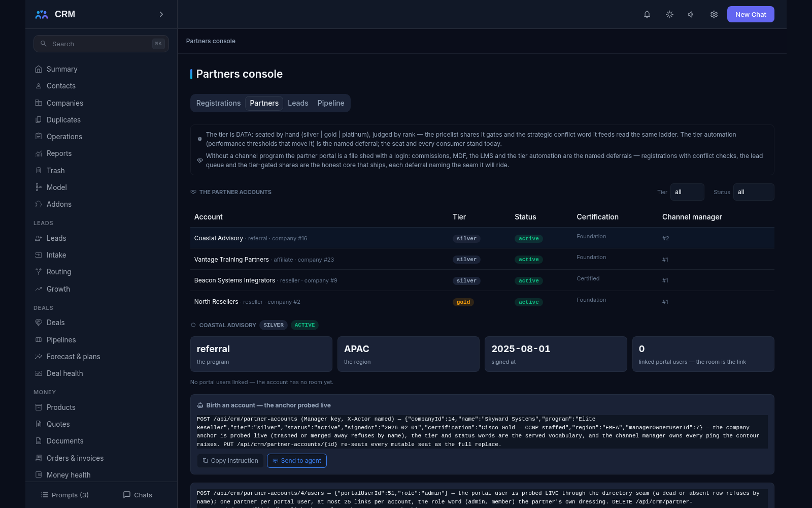
Task: Open Chats at sidebar bottom
Action: tap(138, 495)
